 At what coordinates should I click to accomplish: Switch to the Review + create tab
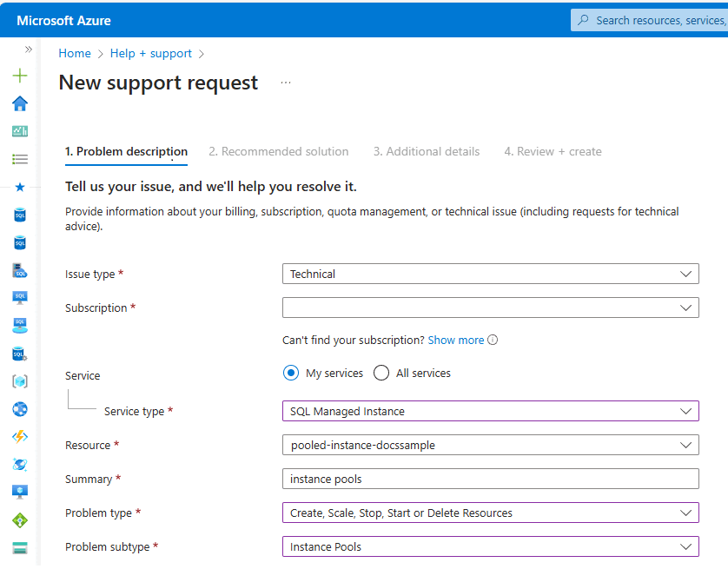553,151
